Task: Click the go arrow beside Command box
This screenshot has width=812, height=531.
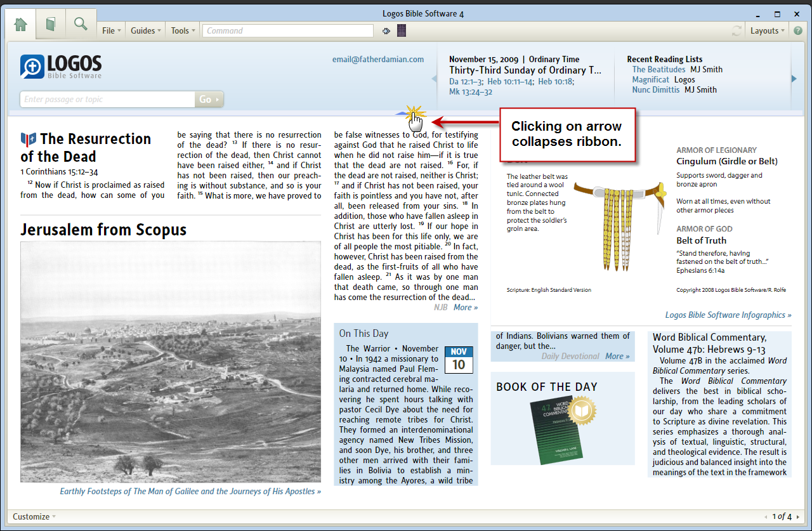Action: 386,30
